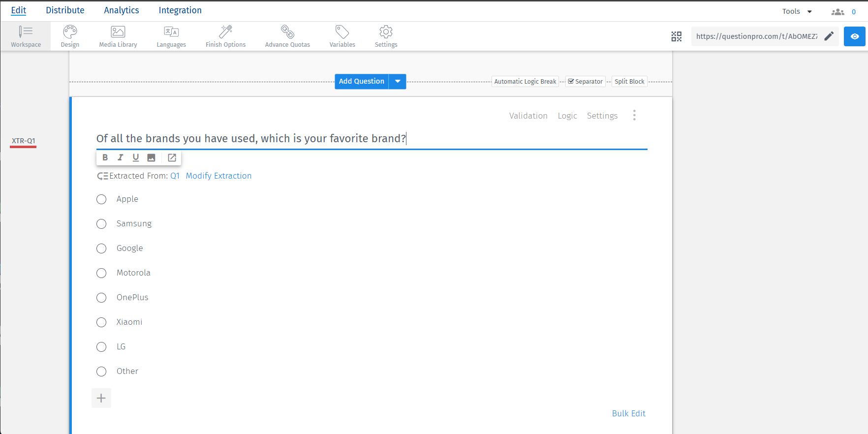Open the Tools dropdown menu
Screen dimensions: 868x434
pos(797,11)
